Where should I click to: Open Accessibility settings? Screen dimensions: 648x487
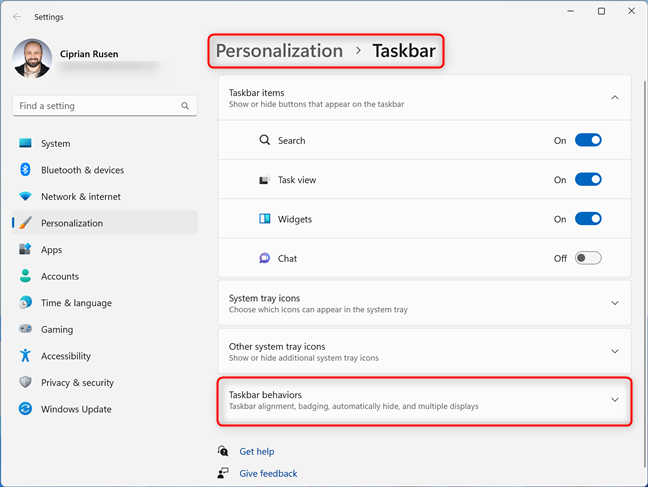click(105, 356)
